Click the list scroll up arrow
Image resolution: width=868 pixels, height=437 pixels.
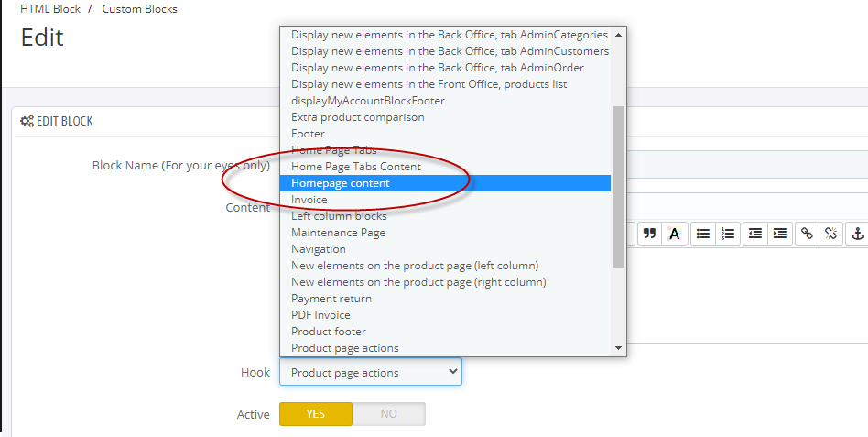pos(618,34)
